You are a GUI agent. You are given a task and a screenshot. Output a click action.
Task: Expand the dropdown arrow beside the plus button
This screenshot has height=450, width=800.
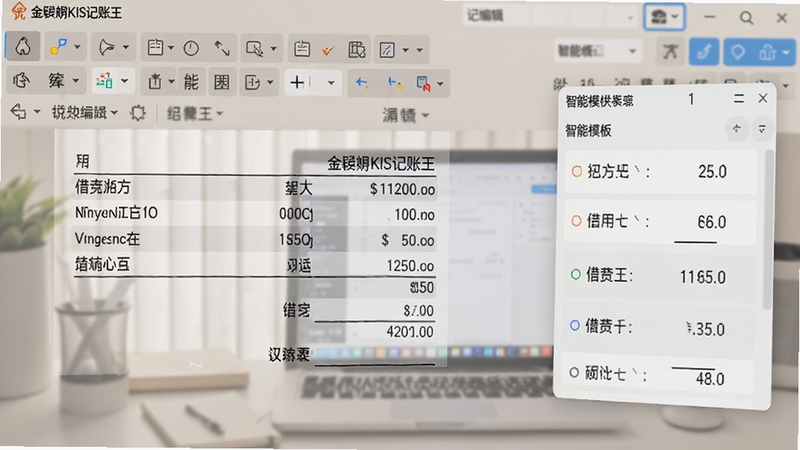pyautogui.click(x=331, y=83)
